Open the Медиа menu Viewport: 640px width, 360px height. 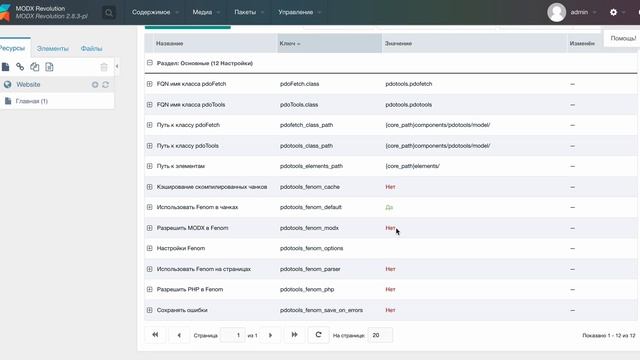(206, 12)
